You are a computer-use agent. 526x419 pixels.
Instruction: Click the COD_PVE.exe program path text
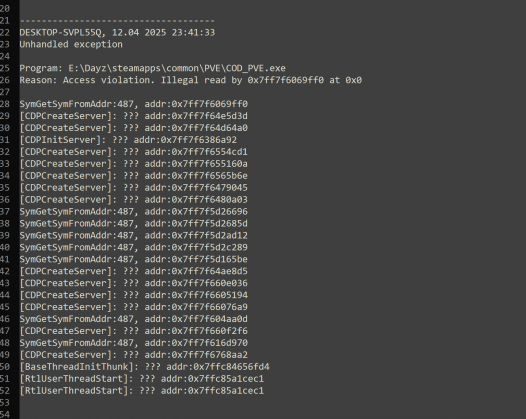coord(177,68)
